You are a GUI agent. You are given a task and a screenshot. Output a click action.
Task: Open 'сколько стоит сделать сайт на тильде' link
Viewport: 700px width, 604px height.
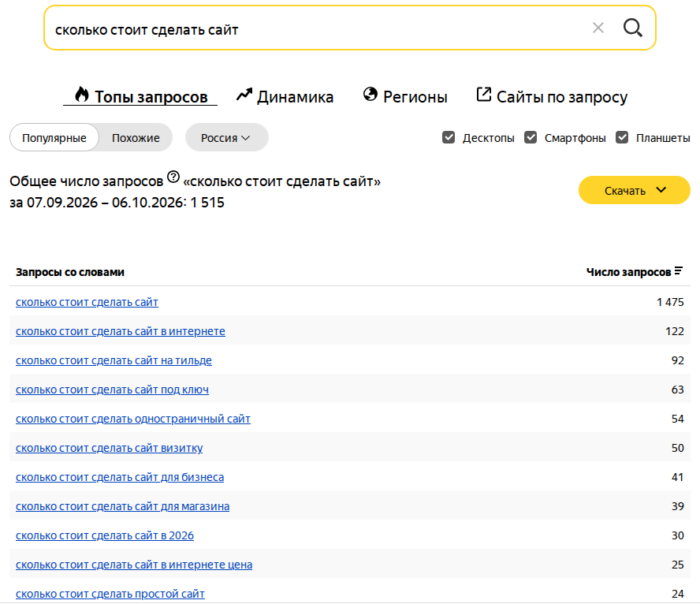[114, 360]
